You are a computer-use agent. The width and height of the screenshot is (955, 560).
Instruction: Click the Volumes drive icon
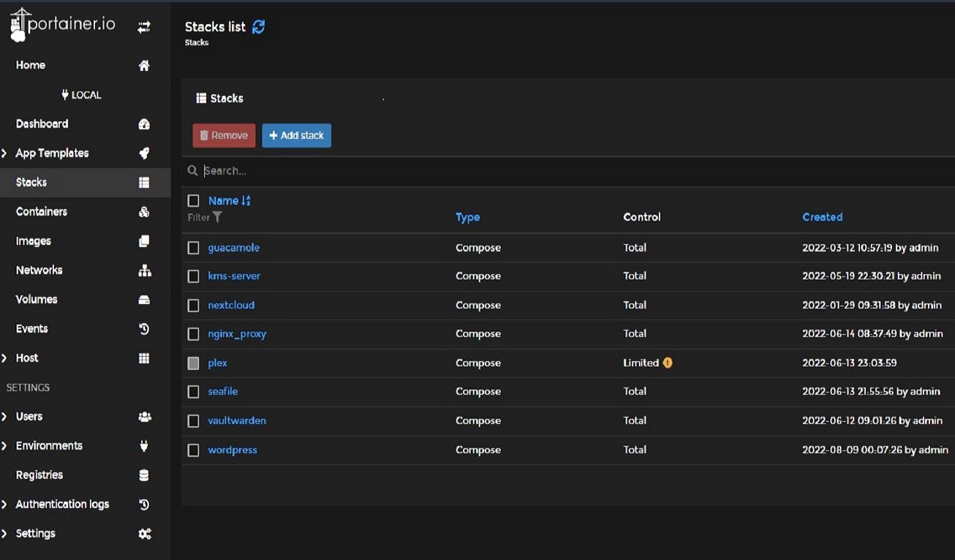pyautogui.click(x=144, y=299)
